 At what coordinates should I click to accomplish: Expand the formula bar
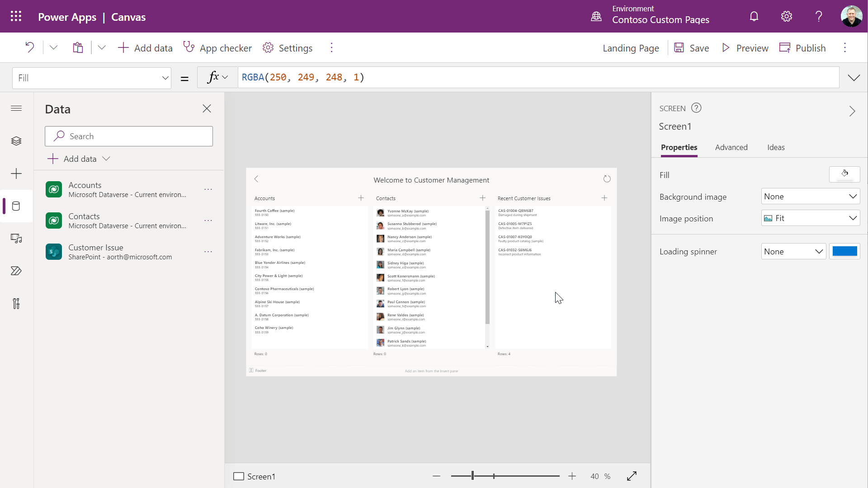coord(854,77)
